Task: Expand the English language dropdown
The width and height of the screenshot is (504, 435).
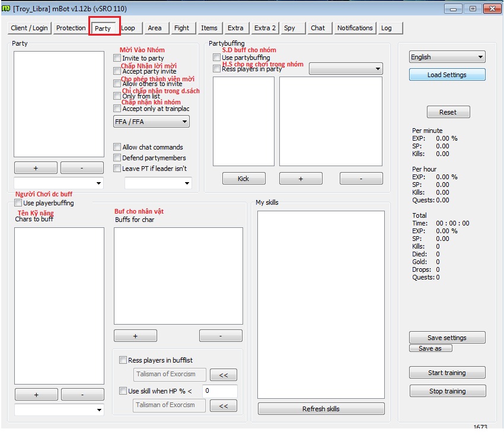Action: 447,57
